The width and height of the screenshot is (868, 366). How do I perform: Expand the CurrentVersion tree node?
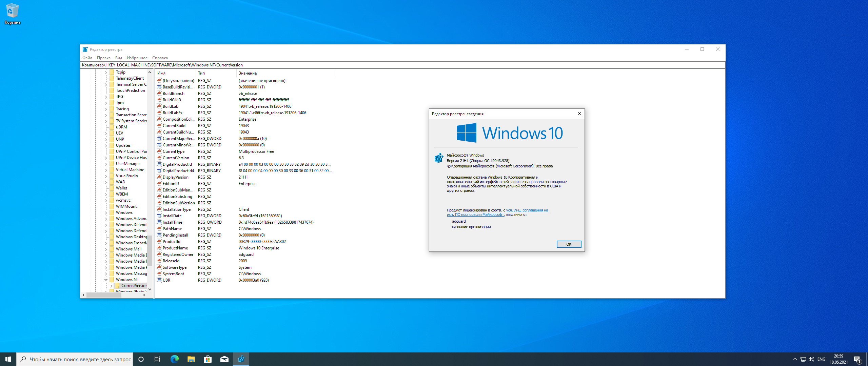click(111, 286)
